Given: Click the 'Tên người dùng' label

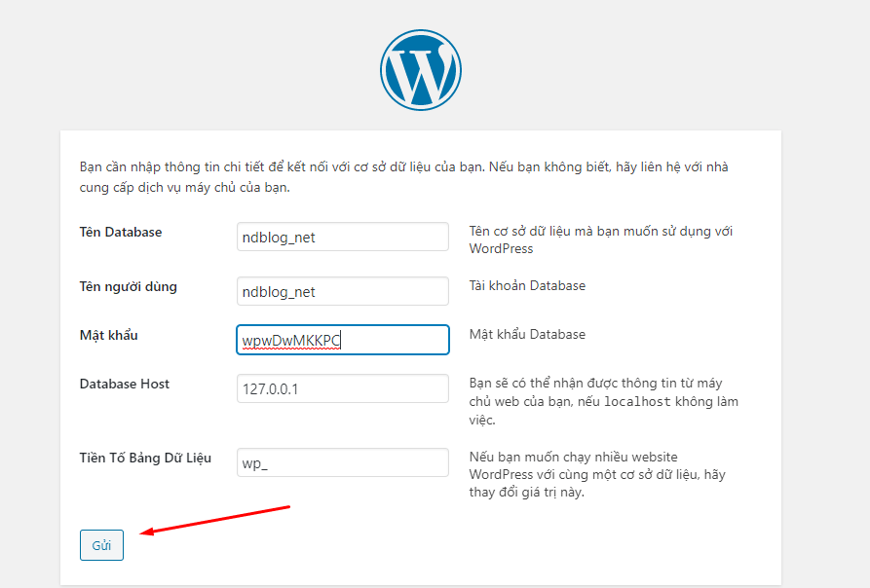Looking at the screenshot, I should coord(129,286).
